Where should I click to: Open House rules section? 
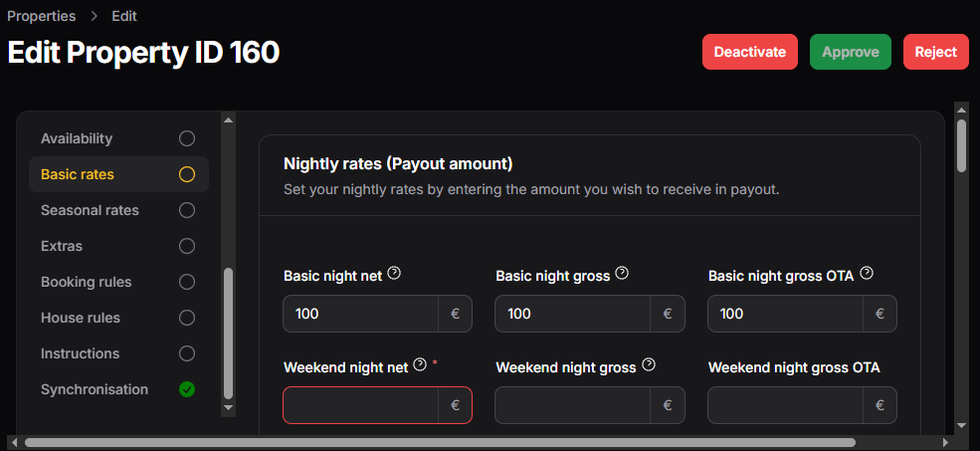[81, 318]
